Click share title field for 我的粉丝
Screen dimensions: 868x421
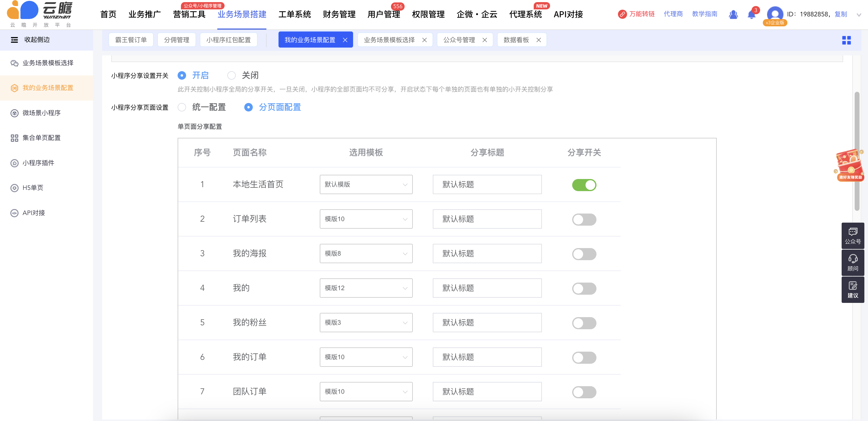click(x=487, y=323)
